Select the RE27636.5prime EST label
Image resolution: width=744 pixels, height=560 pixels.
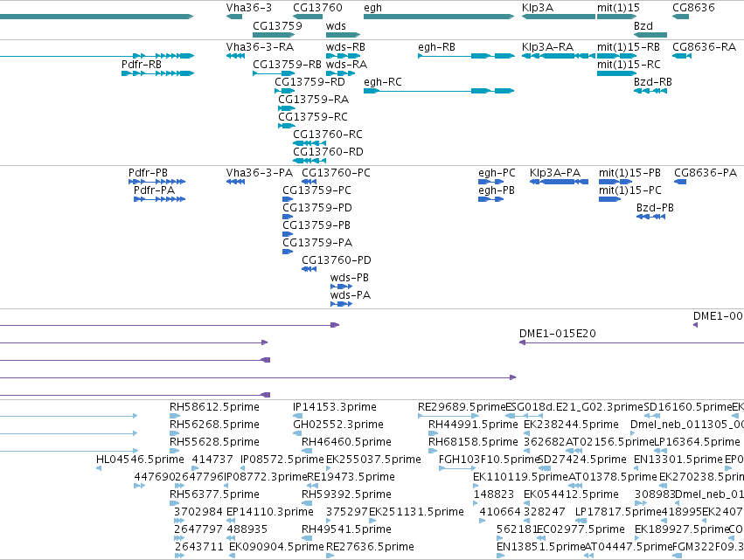370,547
